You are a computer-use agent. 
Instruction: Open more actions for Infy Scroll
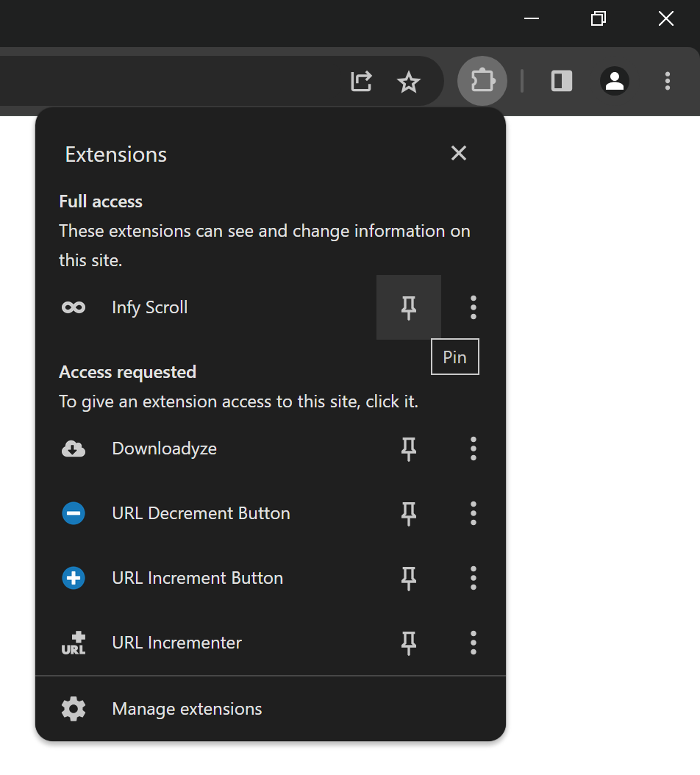[473, 307]
